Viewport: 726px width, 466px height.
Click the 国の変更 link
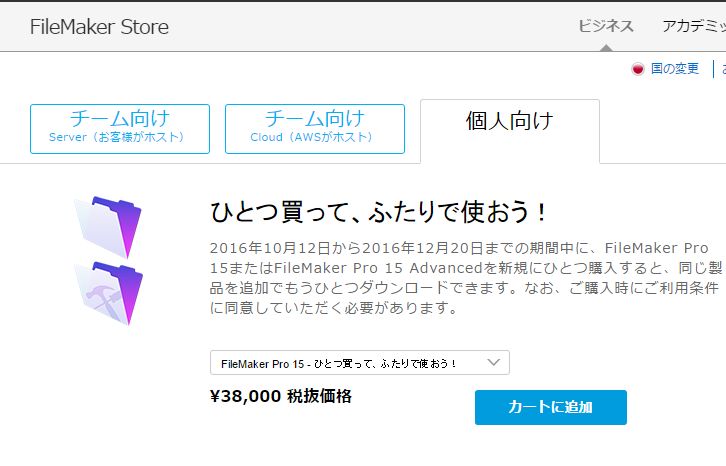(675, 69)
